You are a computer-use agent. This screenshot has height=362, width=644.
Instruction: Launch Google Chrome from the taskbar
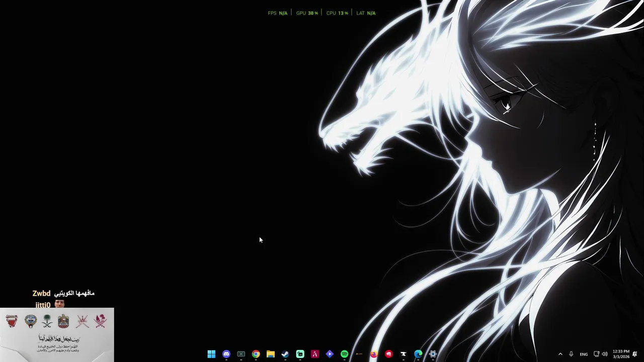(x=256, y=354)
